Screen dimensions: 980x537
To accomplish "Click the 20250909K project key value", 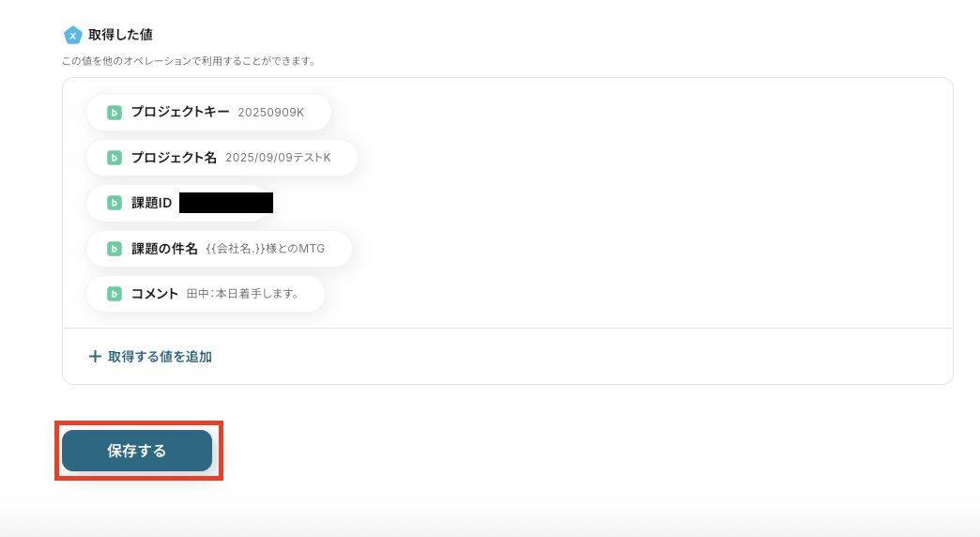I will [270, 113].
